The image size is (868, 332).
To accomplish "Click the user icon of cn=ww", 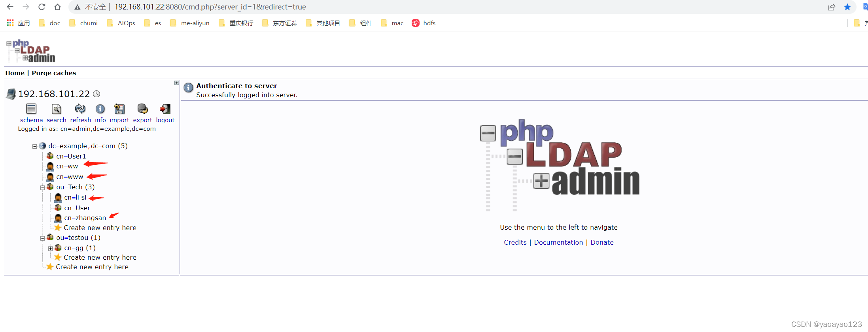I will pos(50,166).
